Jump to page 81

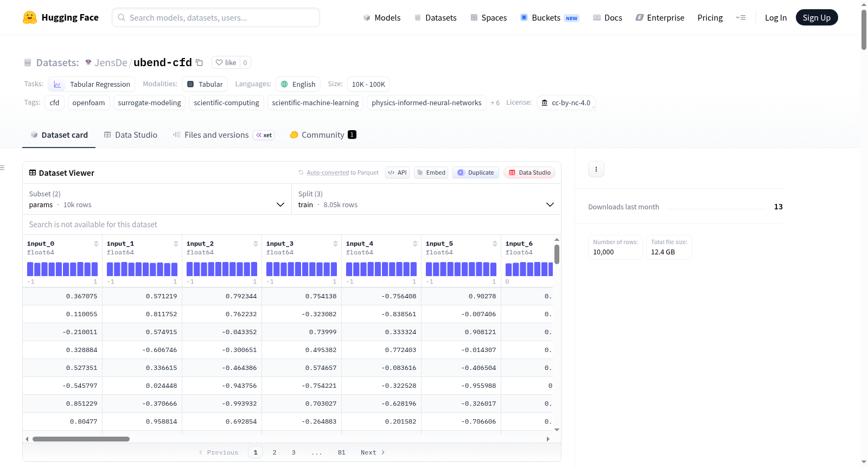coord(341,452)
